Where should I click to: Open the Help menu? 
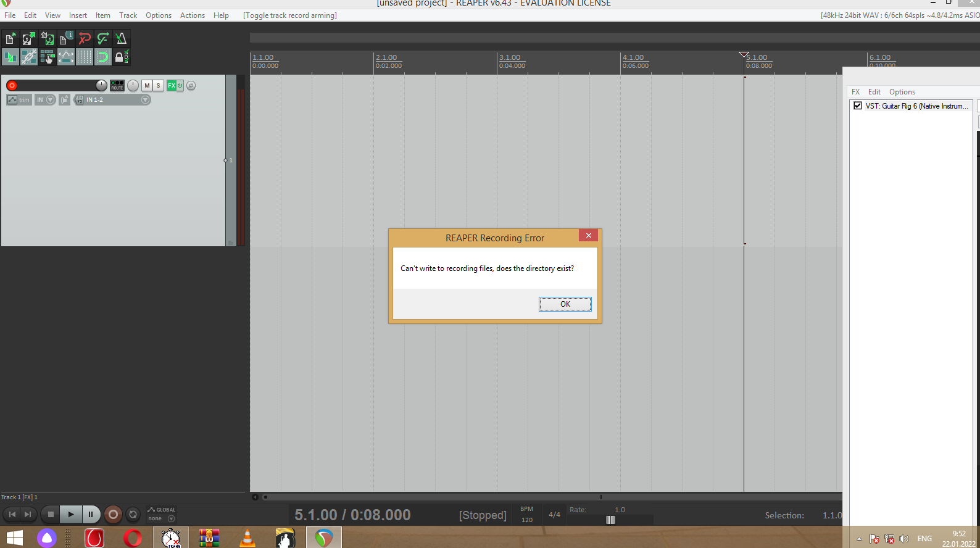[221, 15]
